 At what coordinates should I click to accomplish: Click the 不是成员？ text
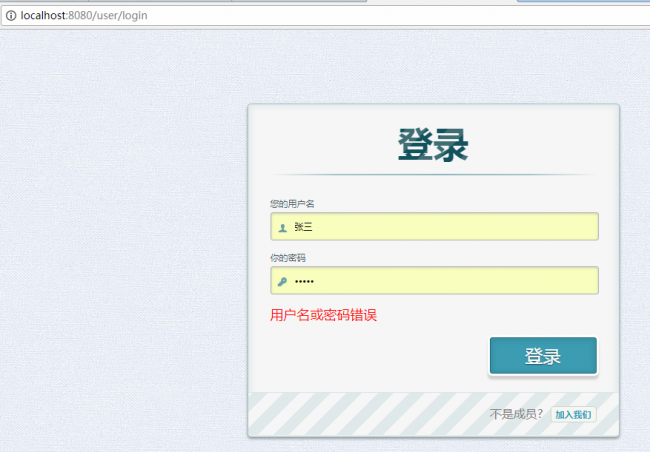(517, 414)
